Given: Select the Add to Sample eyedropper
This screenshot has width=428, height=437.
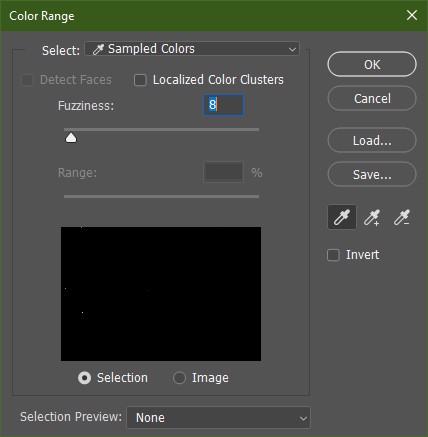Looking at the screenshot, I should pos(372,218).
